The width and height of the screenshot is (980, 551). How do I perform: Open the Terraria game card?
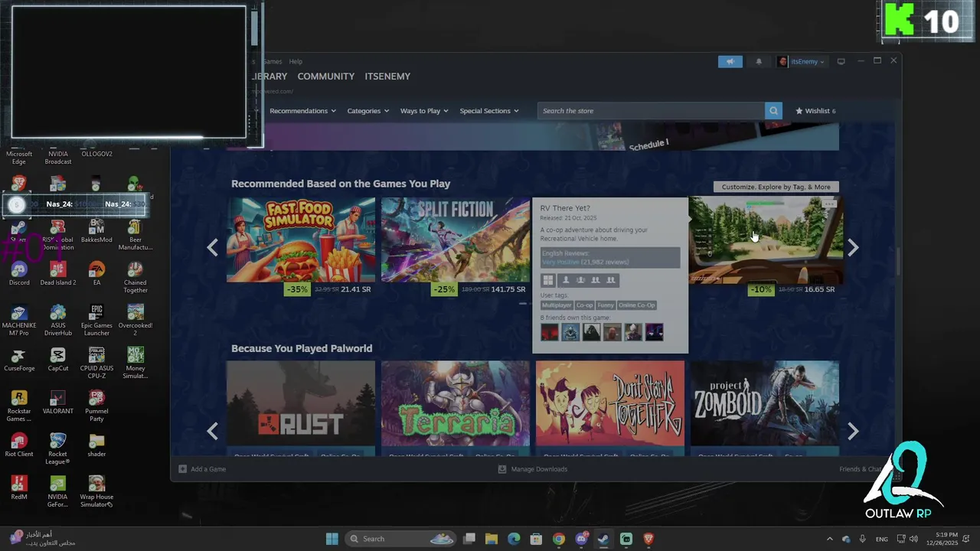point(456,403)
